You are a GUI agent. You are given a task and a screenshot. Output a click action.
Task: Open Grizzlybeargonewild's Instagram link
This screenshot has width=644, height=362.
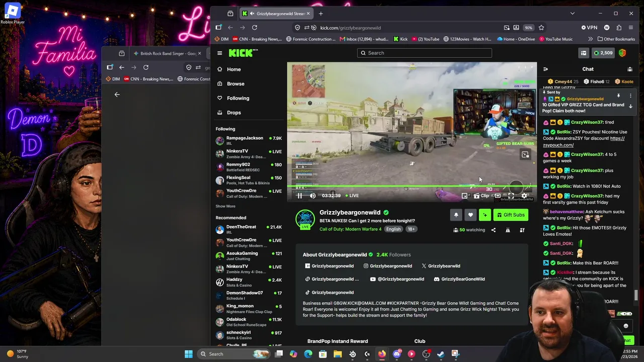[387, 266]
